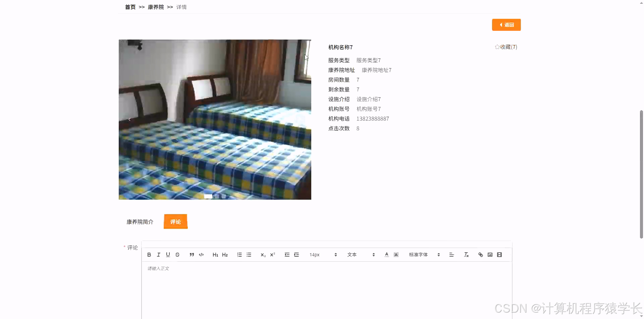Toggle strikethrough formatting in the editor
Screen dimensions: 644x319
[x=177, y=255]
